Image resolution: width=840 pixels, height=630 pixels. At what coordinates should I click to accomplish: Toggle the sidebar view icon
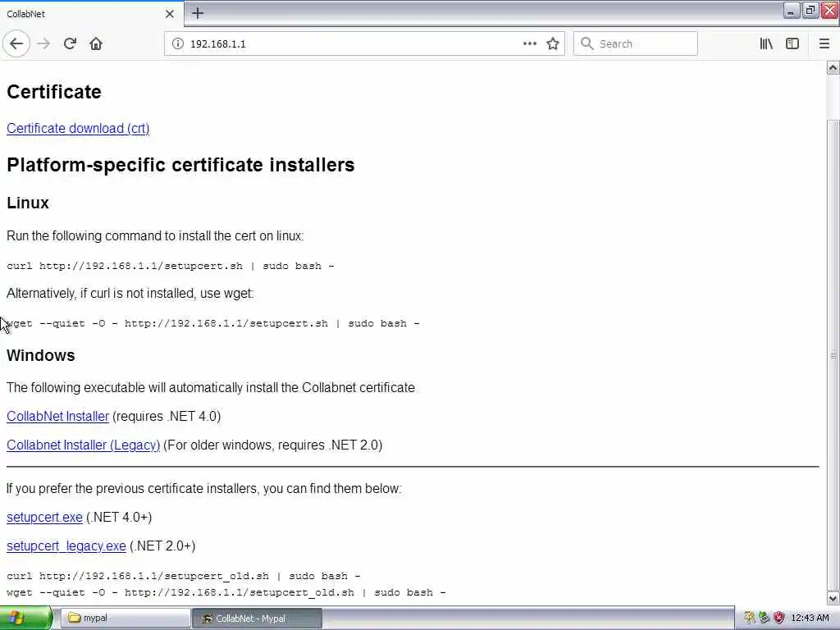(x=792, y=44)
